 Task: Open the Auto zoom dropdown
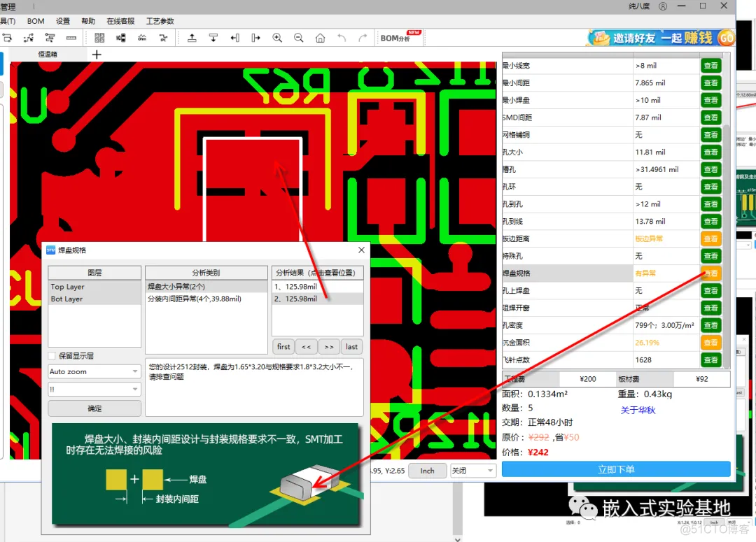(94, 371)
